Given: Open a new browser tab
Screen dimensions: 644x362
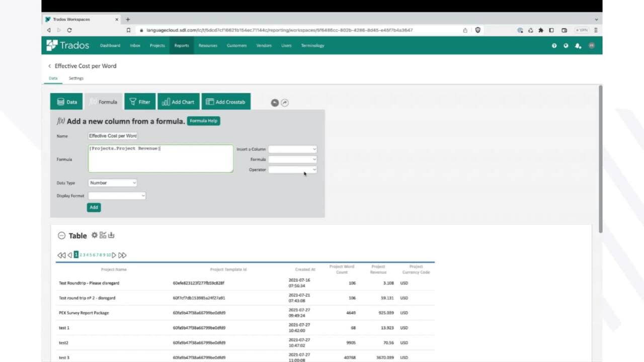Looking at the screenshot, I should [128, 19].
